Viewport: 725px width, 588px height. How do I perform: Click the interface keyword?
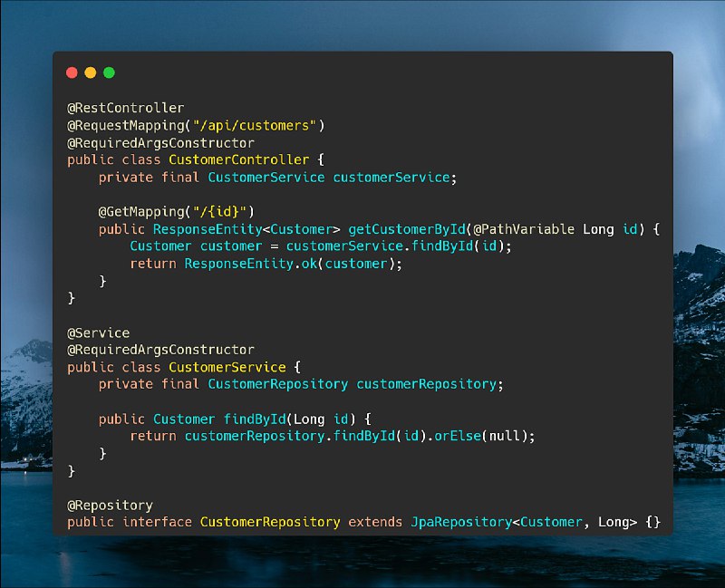pos(157,523)
